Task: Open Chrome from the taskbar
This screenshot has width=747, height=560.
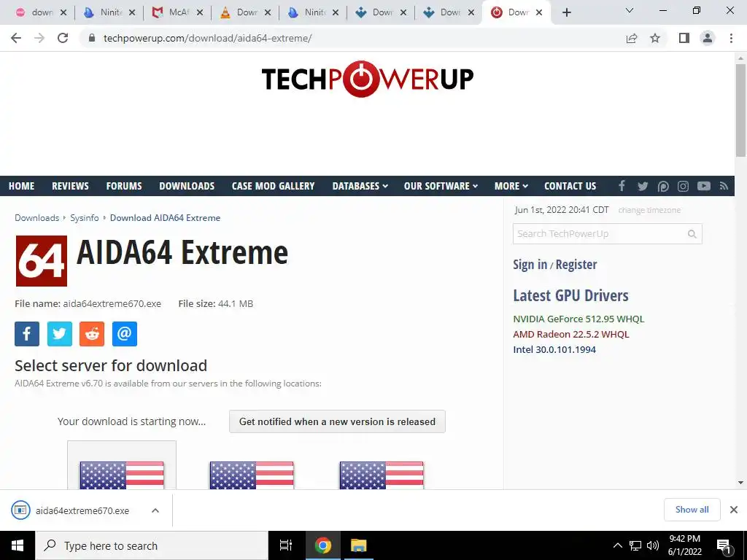Action: 322,545
